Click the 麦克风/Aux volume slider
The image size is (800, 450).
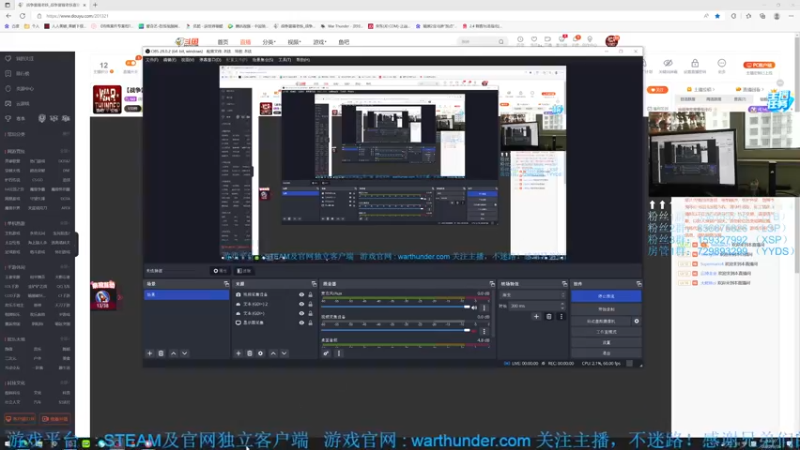coord(395,307)
